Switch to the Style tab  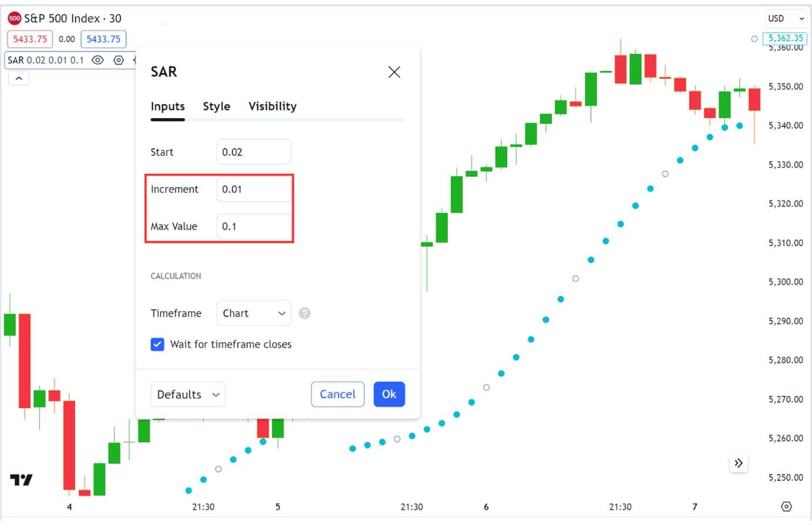[x=216, y=106]
